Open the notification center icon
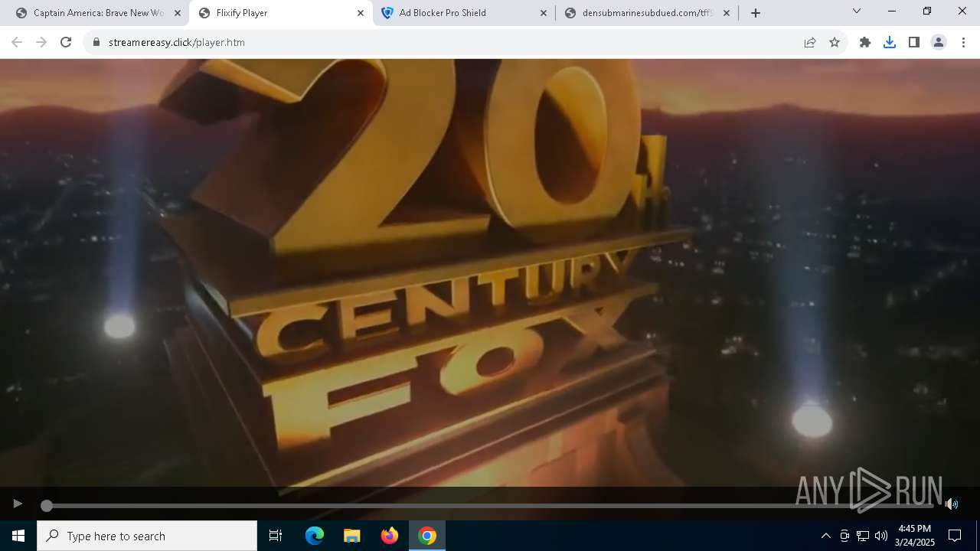The width and height of the screenshot is (980, 551). tap(955, 536)
